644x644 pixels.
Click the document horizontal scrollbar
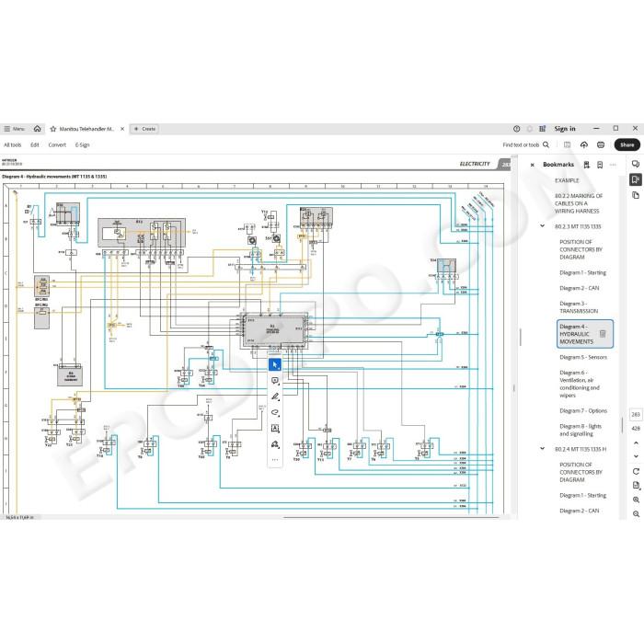[x=391, y=517]
